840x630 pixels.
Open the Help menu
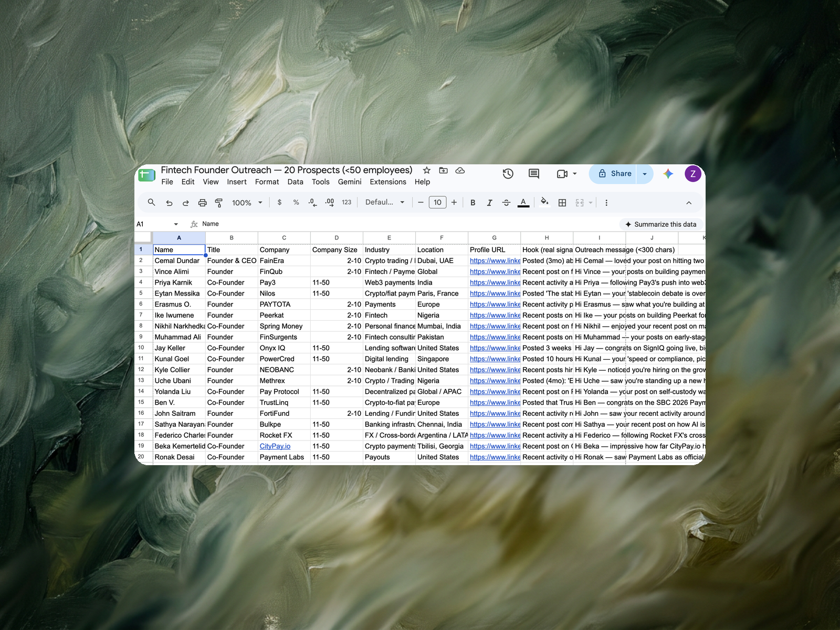422,182
